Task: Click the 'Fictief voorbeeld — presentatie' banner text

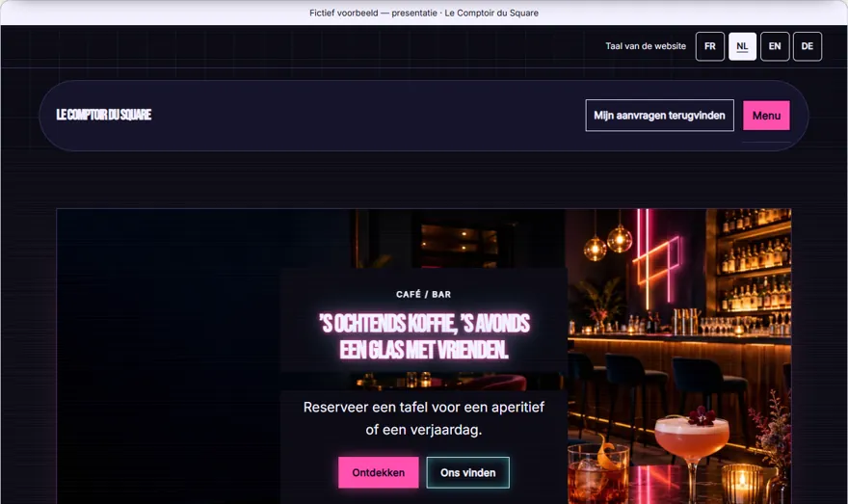Action: tap(424, 13)
